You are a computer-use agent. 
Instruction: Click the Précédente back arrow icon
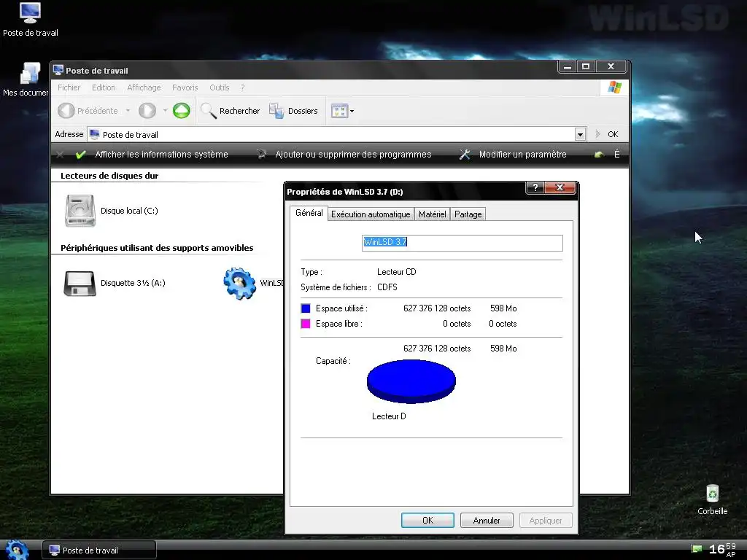[66, 111]
